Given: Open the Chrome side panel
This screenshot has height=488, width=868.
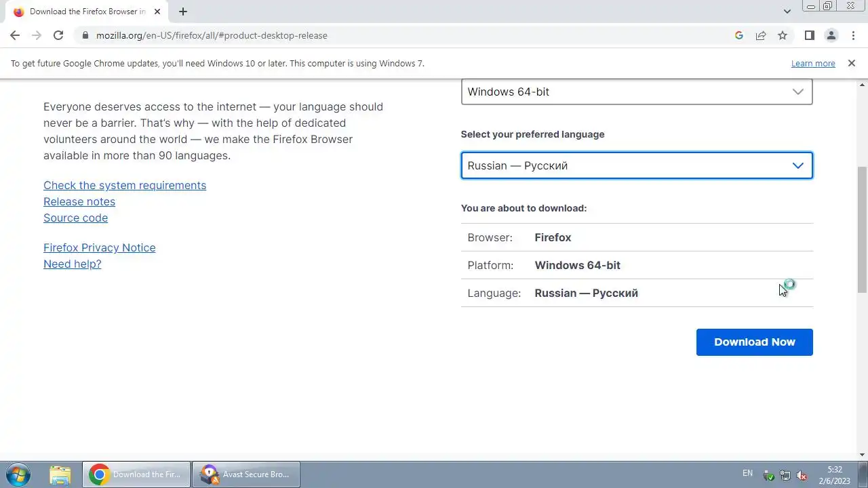Looking at the screenshot, I should [x=809, y=35].
